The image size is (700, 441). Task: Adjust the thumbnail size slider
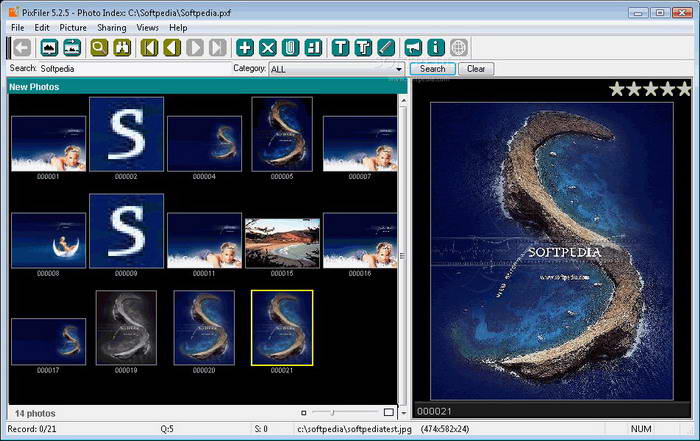332,412
